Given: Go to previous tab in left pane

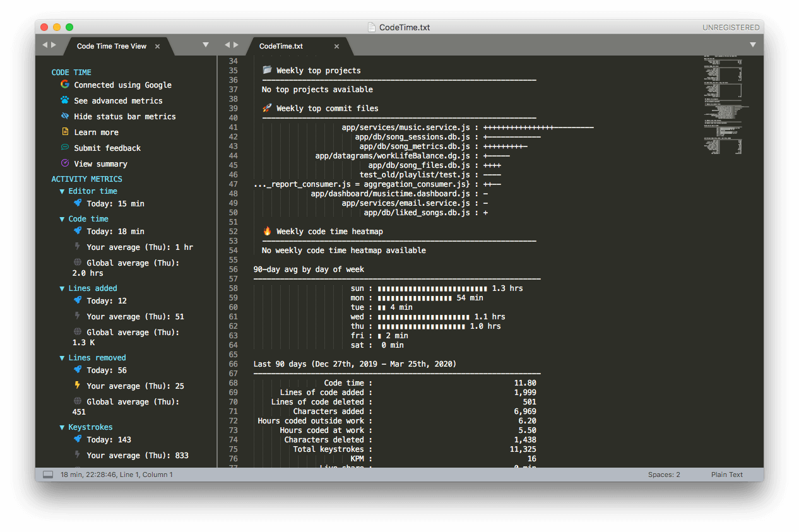Looking at the screenshot, I should point(45,45).
